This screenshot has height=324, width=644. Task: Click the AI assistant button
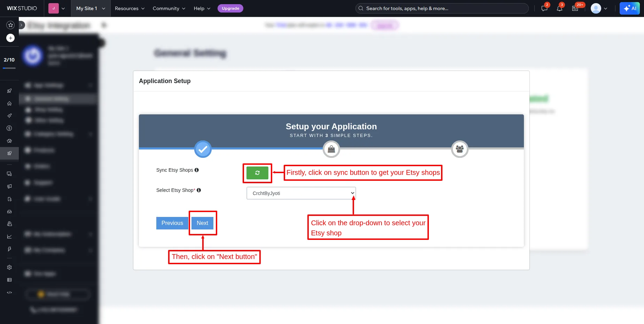pyautogui.click(x=630, y=8)
